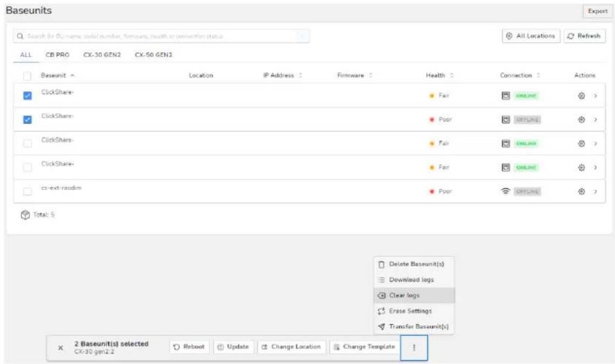This screenshot has height=364, width=615.
Task: Focus the baseunit search field
Action: point(161,36)
